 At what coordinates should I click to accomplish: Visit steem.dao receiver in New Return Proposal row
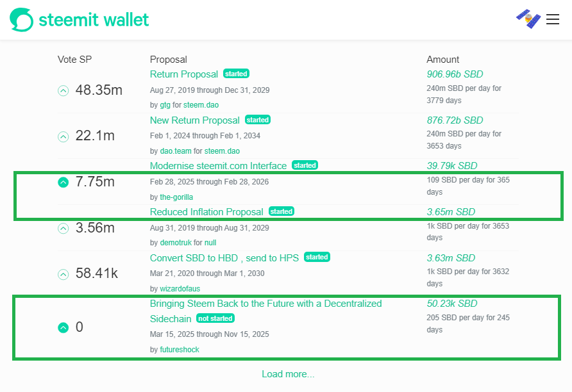(222, 151)
